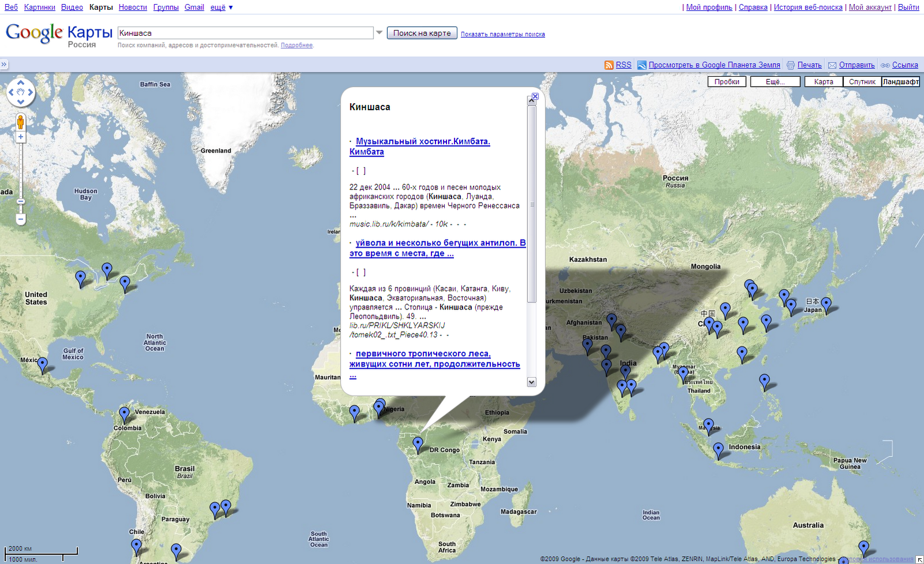
Task: Open the История веб-поиска link
Action: (x=808, y=8)
